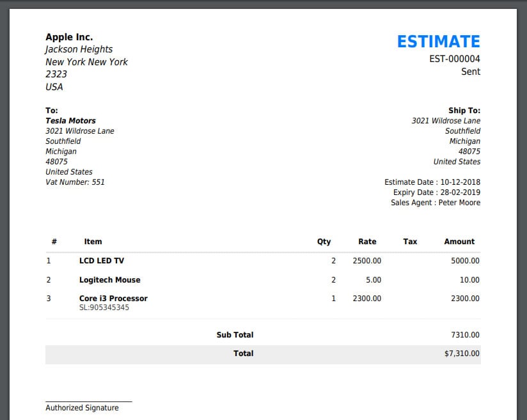Click the Rate column header
The width and height of the screenshot is (527, 420).
(x=367, y=242)
